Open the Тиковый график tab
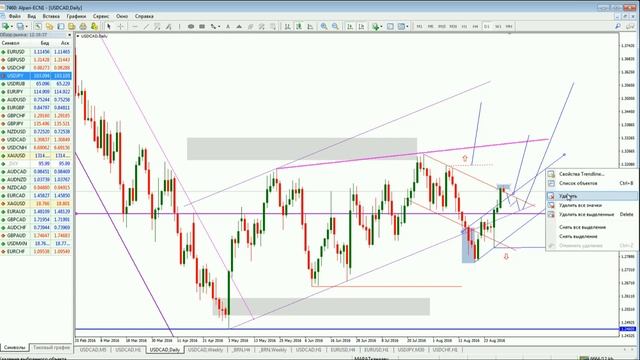 click(51, 348)
